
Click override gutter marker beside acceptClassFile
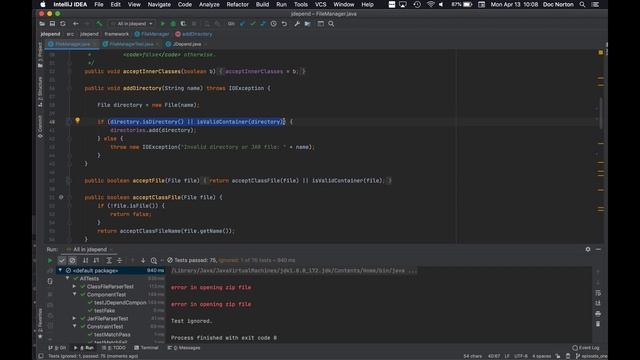(x=61, y=197)
